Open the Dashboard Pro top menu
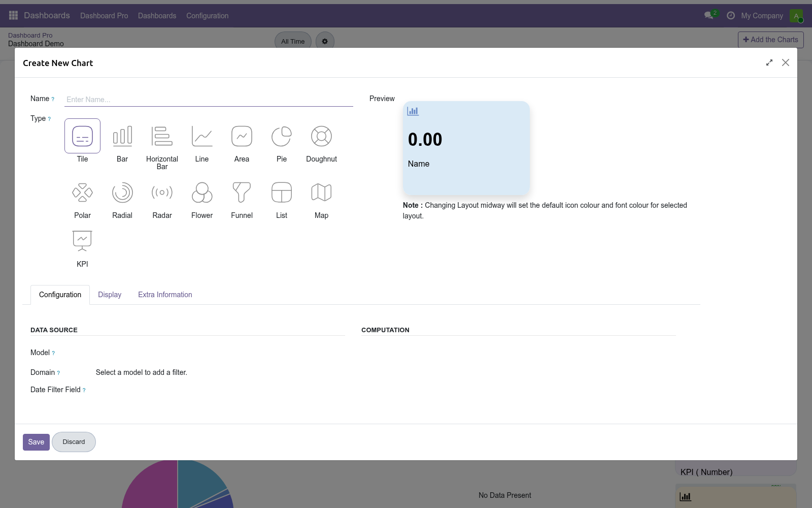Viewport: 812px width, 508px height. [x=104, y=16]
